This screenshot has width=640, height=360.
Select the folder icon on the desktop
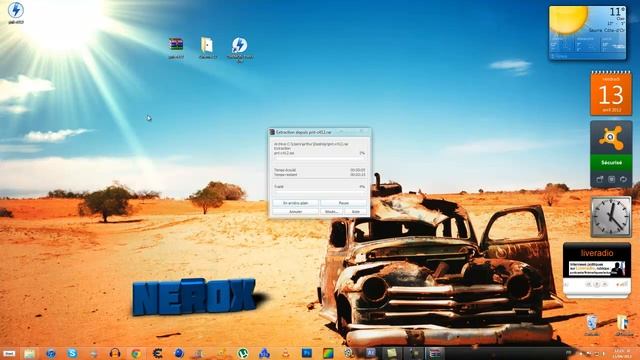pyautogui.click(x=207, y=48)
